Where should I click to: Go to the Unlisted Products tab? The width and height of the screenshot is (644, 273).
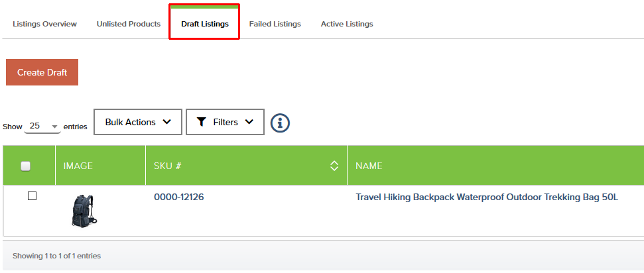tap(129, 24)
